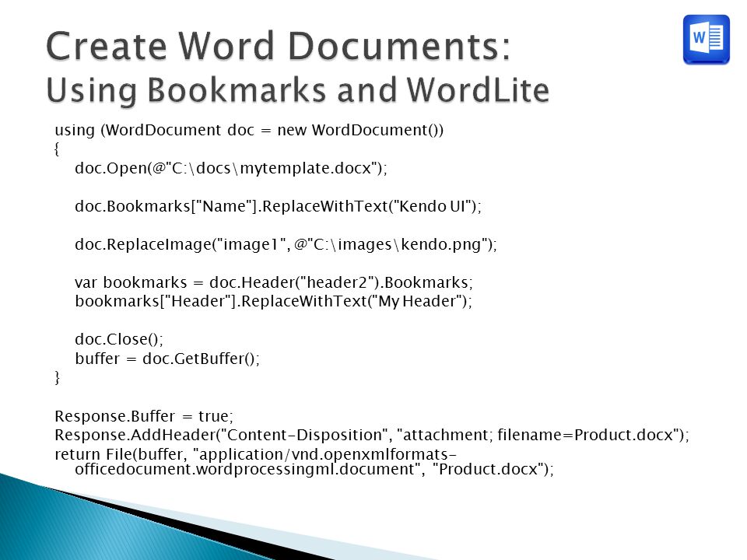Click the 'doc.Close();' line
747x560 pixels.
coord(119,339)
